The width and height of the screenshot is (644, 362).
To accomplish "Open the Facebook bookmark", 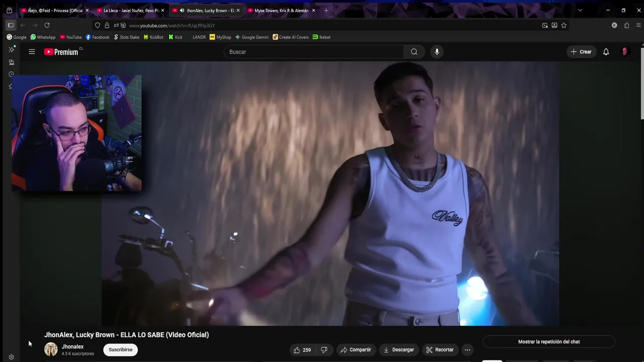I will 97,37.
